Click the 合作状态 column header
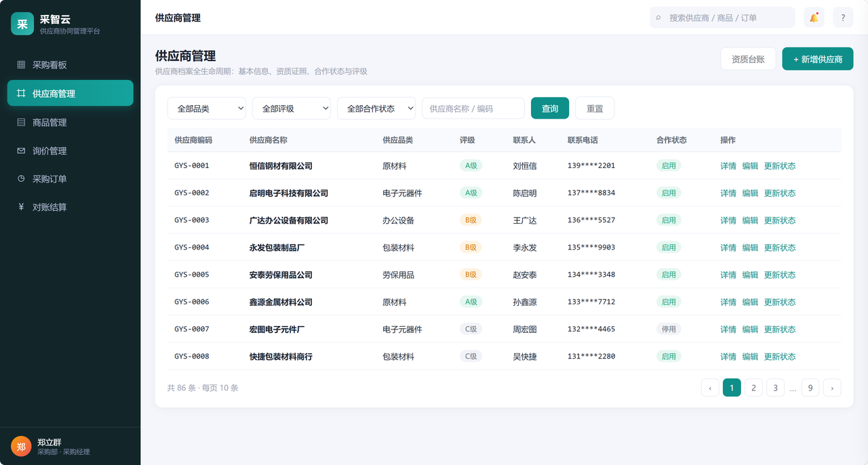Screen dimensions: 868x465 point(671,140)
